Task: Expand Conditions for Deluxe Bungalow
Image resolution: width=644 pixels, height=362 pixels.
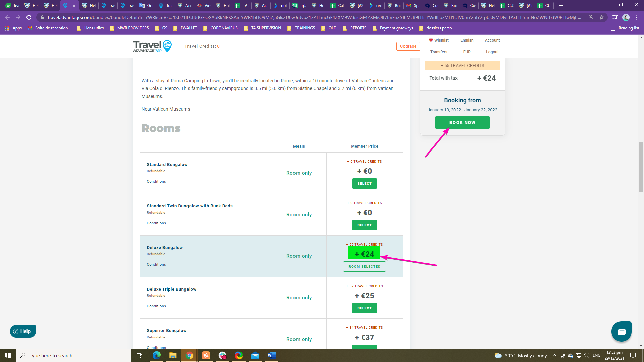Action: [156, 264]
